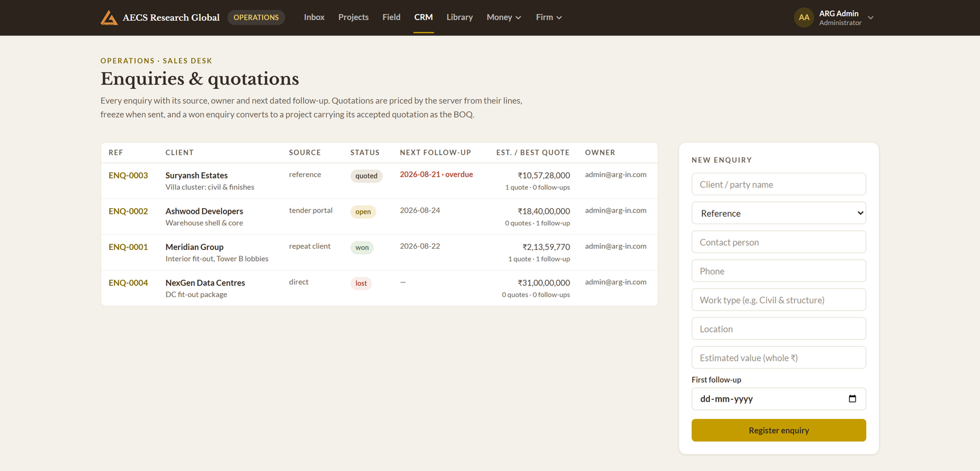Click the Villa cluster: civil & finishes description
This screenshot has width=980, height=471.
pos(209,187)
